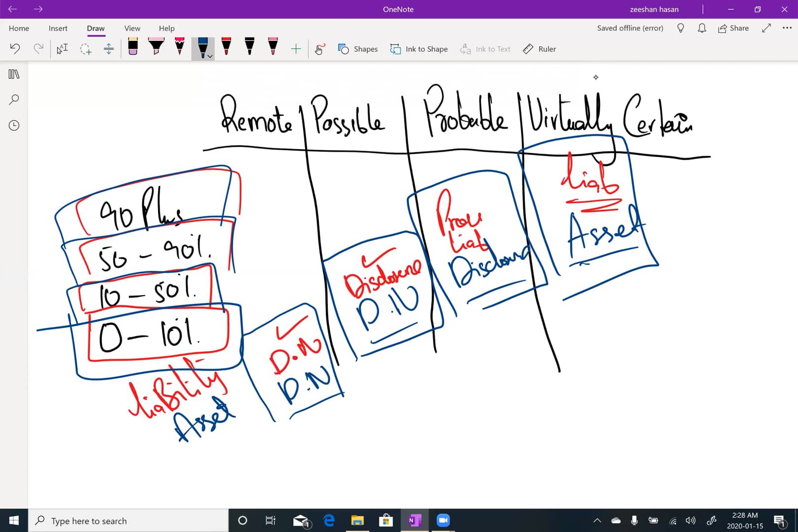Open Zoom from the taskbar
This screenshot has height=532, width=798.
(443, 521)
